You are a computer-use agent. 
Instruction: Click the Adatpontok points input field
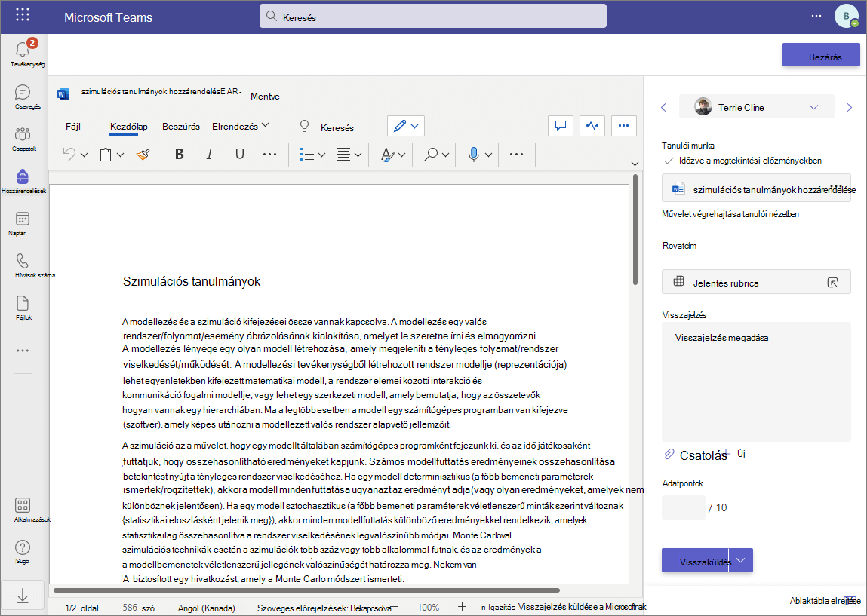tap(683, 507)
